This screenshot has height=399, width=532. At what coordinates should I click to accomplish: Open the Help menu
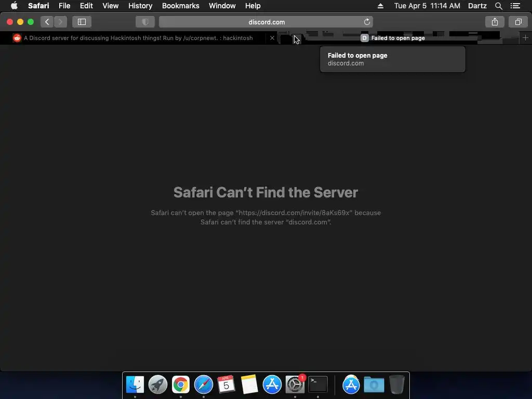click(253, 6)
